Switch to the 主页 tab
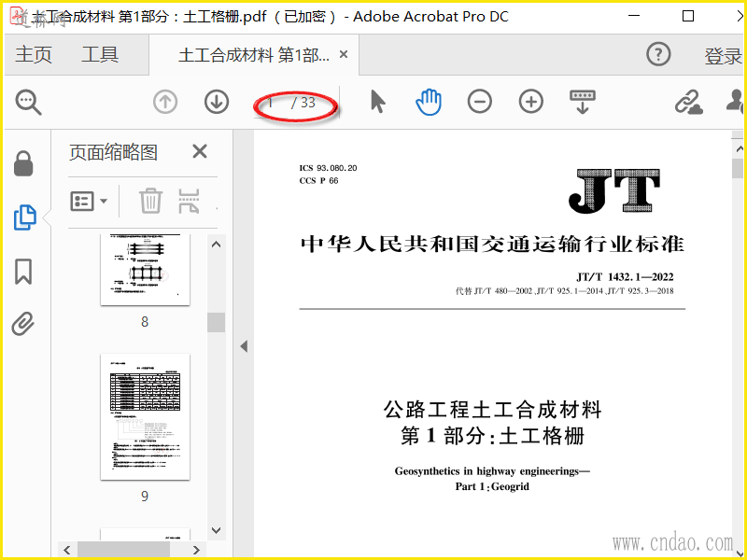The height and width of the screenshot is (560, 747). pyautogui.click(x=34, y=54)
